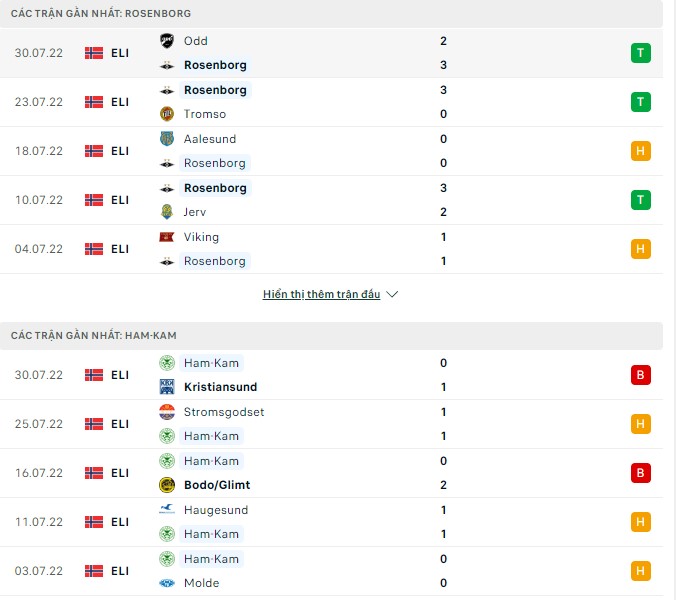Click 'Hiển thị thêm trận đấu' link
Image resolution: width=676 pixels, height=600 pixels.
321,295
